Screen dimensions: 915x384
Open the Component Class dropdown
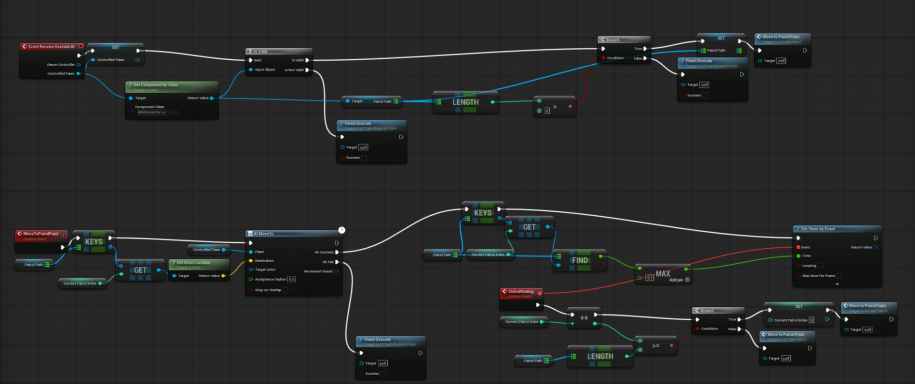151,112
